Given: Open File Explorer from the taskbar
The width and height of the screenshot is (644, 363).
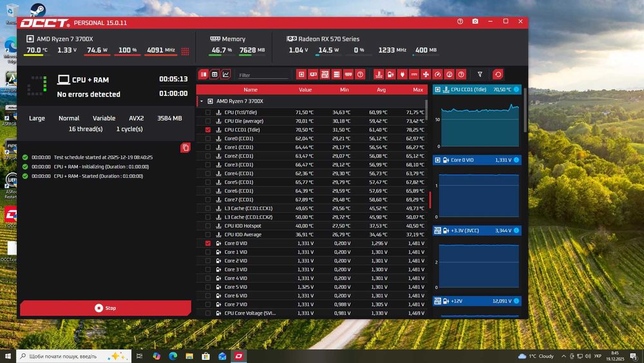Looking at the screenshot, I should coord(189,356).
